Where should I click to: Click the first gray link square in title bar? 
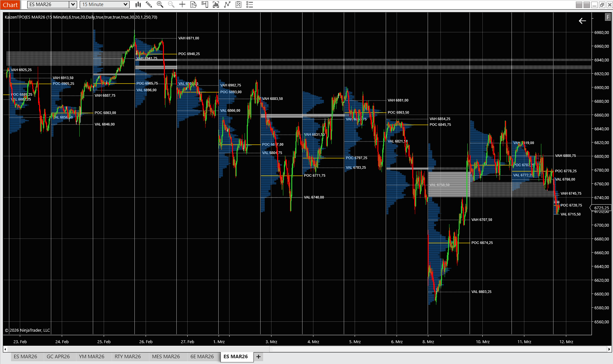click(x=579, y=5)
